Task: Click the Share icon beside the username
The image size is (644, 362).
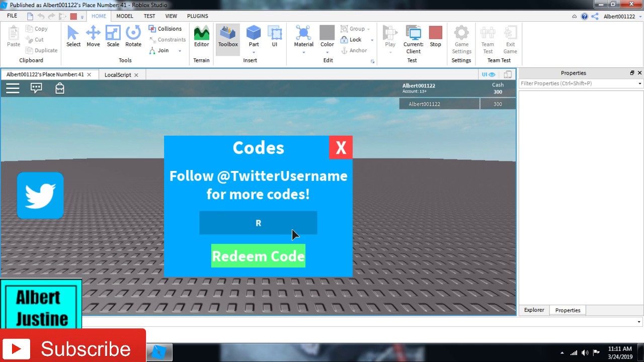Action: [595, 17]
